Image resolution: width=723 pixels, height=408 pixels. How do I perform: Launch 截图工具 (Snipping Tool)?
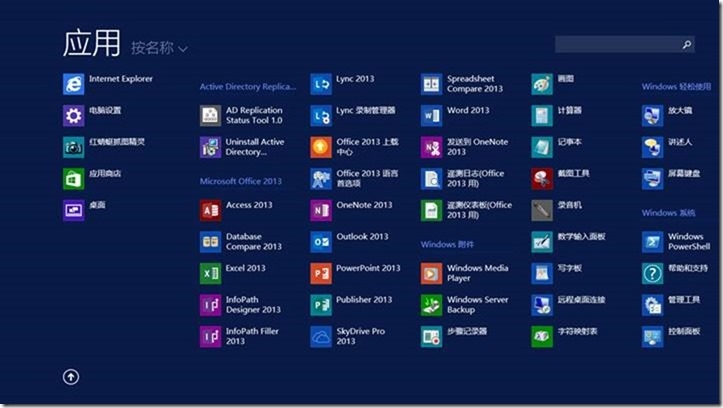coord(561,178)
